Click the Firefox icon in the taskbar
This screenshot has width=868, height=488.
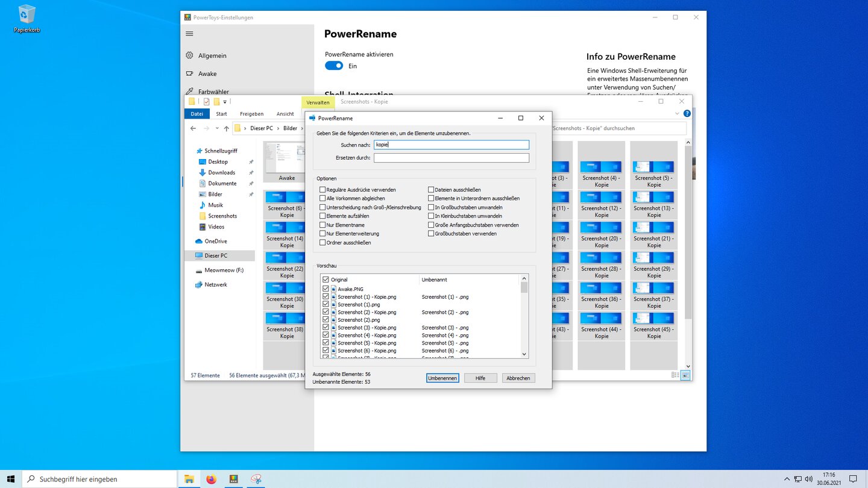[x=211, y=479]
